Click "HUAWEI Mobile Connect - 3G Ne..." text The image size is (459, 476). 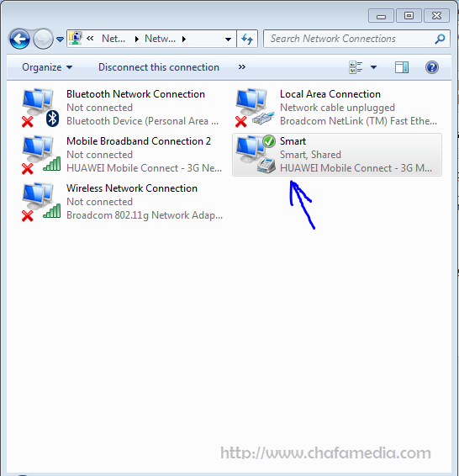(144, 168)
